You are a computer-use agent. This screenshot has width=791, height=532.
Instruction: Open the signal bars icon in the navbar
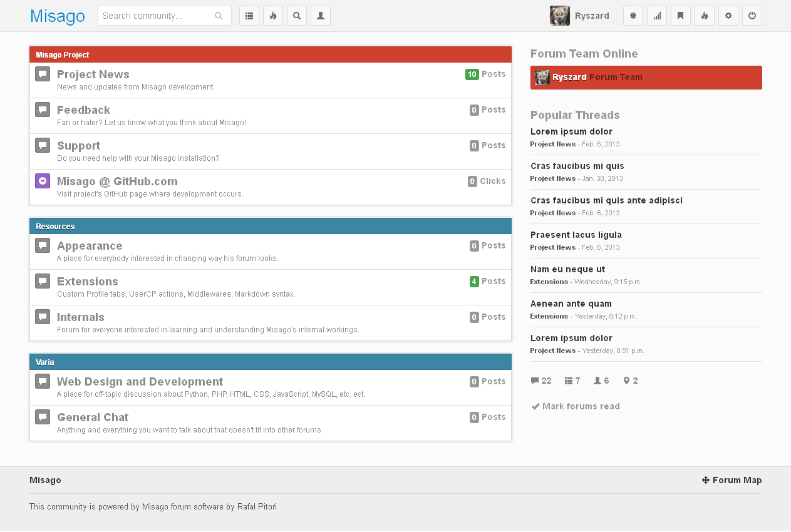pos(657,16)
